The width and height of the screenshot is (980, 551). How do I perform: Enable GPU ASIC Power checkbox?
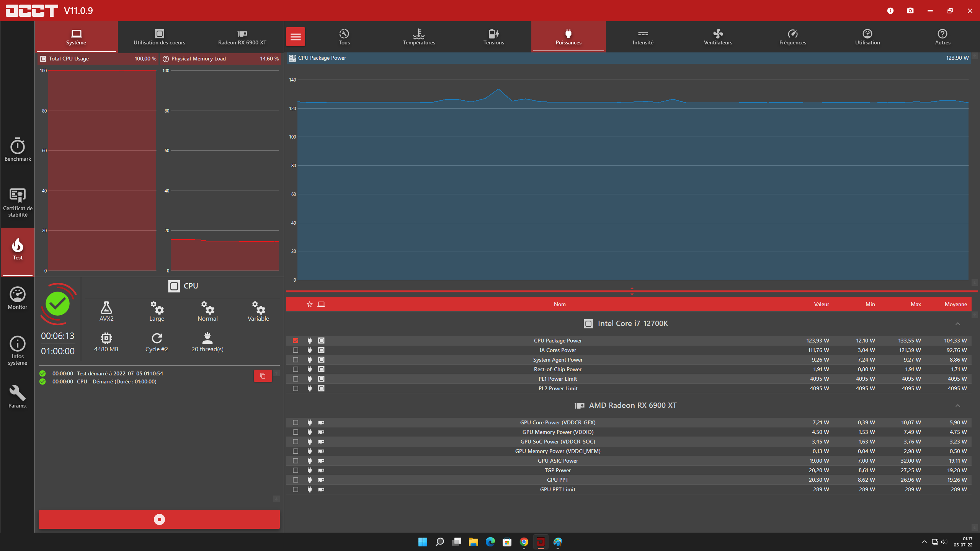[296, 461]
